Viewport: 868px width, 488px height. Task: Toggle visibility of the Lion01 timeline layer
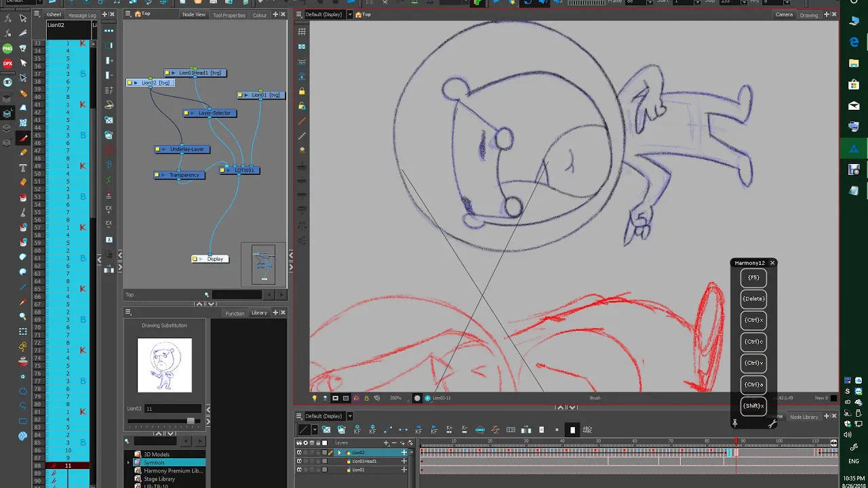pos(299,469)
